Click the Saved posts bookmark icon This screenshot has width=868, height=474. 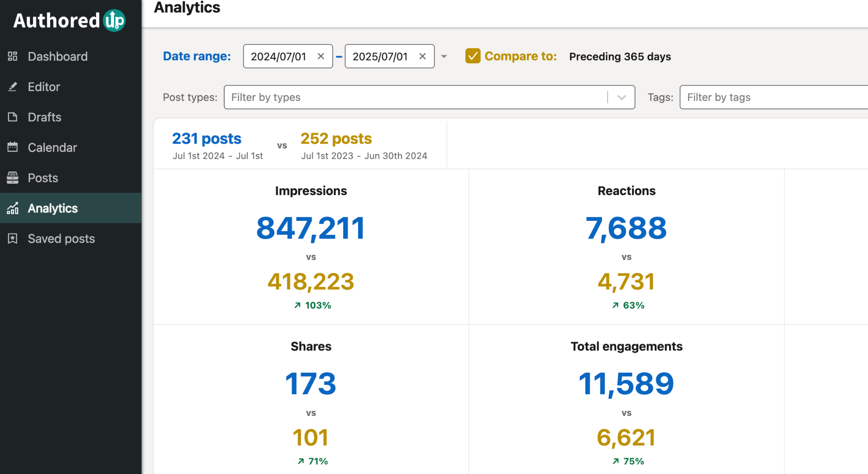[13, 238]
